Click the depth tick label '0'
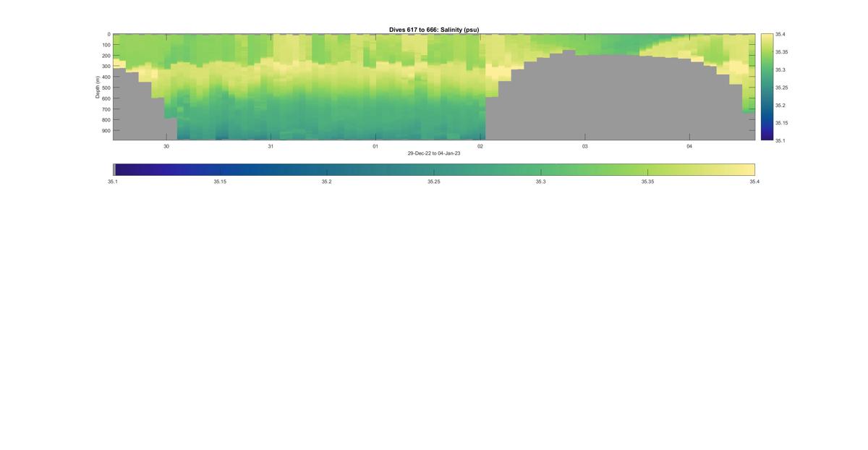The image size is (868, 450). [109, 34]
